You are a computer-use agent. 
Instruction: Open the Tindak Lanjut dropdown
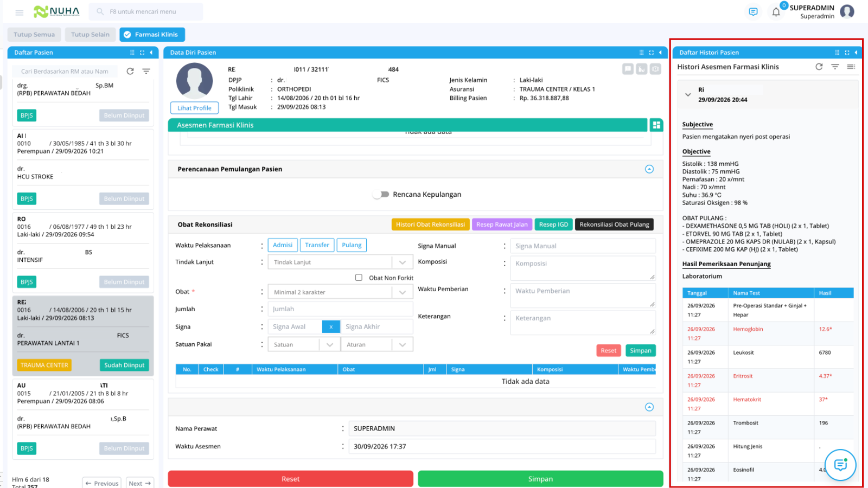(x=340, y=262)
